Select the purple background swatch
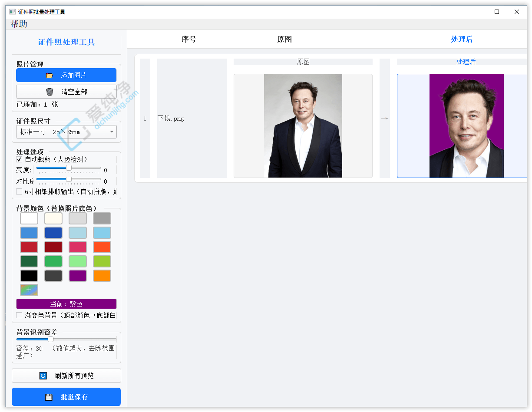This screenshot has height=412, width=532. pyautogui.click(x=78, y=276)
